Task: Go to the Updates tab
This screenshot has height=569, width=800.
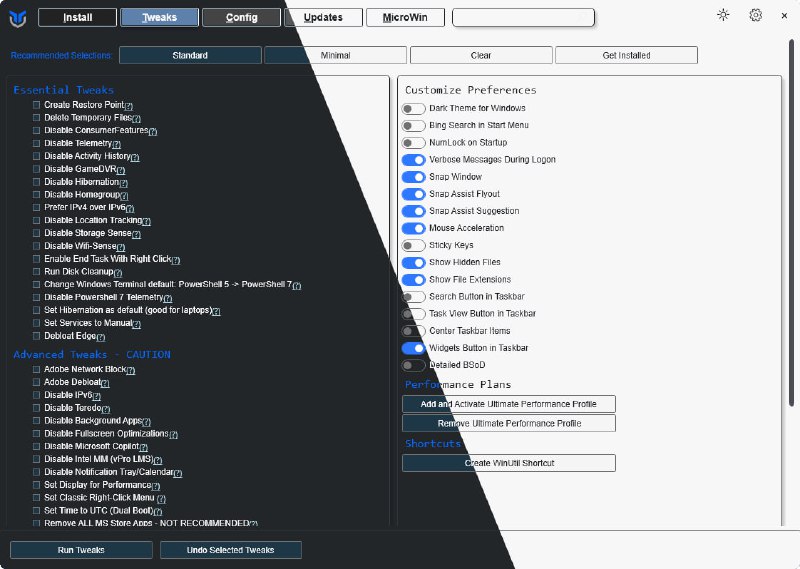Action: 322,17
